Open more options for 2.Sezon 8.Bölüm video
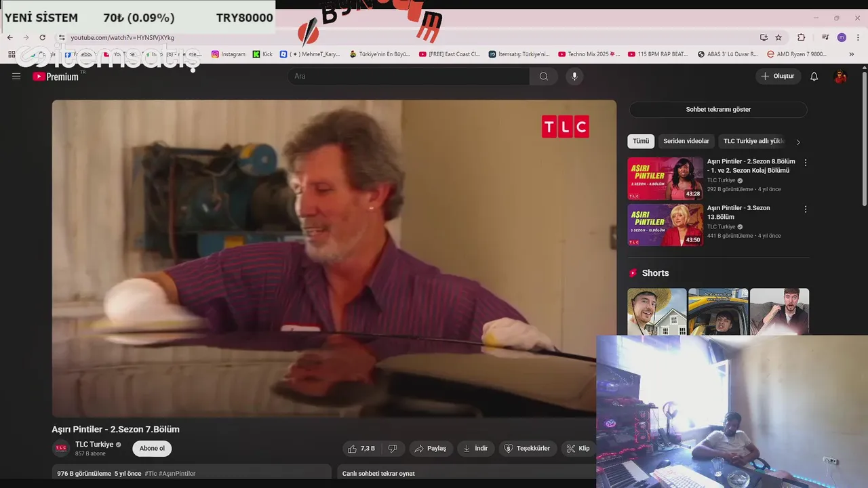This screenshot has width=868, height=488. pos(806,163)
